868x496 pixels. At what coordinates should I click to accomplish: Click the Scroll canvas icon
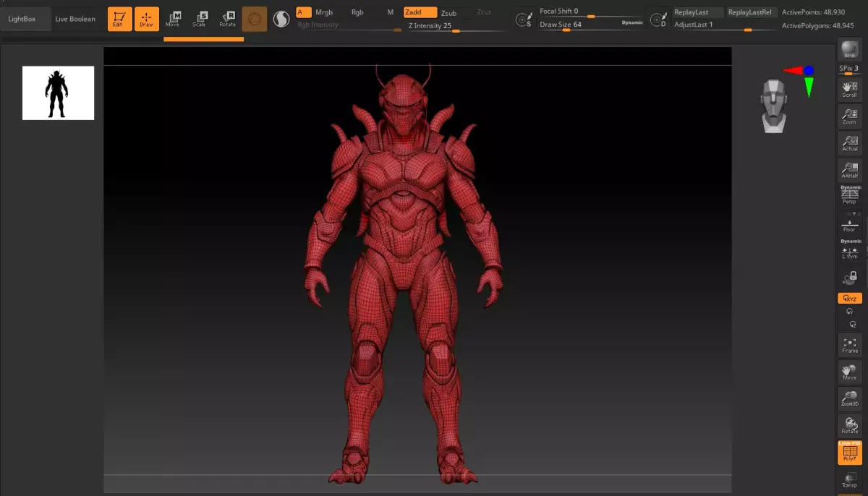pyautogui.click(x=849, y=90)
